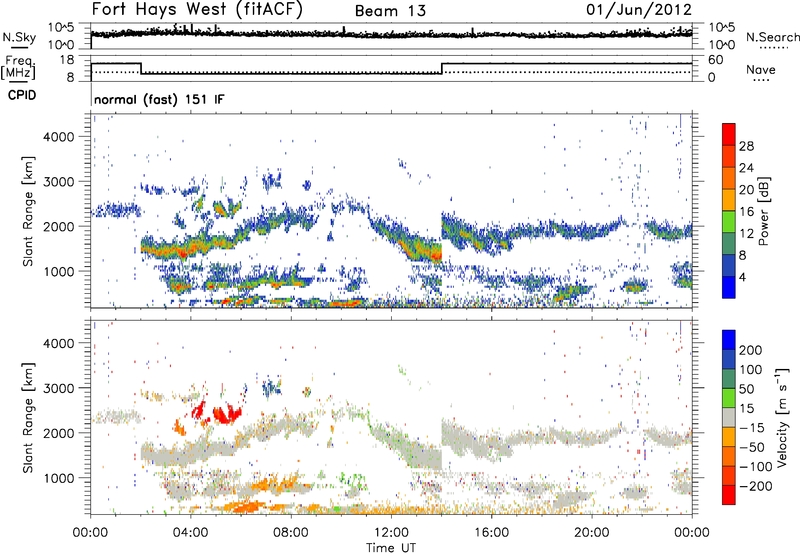Pick the bright blue bottom segment of Power colorbar
Screen dimensions: 800x554
point(729,287)
